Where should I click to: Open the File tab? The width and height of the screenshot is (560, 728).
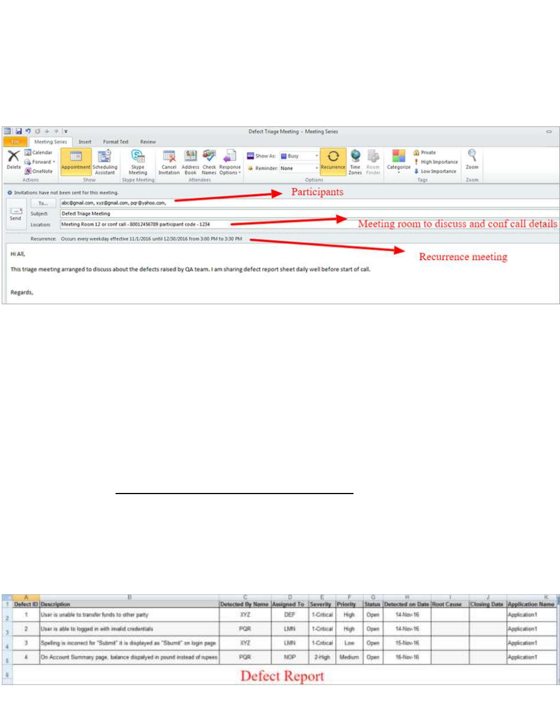[15, 142]
